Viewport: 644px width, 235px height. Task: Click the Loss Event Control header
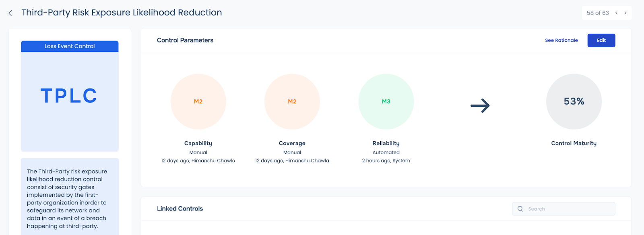click(x=70, y=46)
